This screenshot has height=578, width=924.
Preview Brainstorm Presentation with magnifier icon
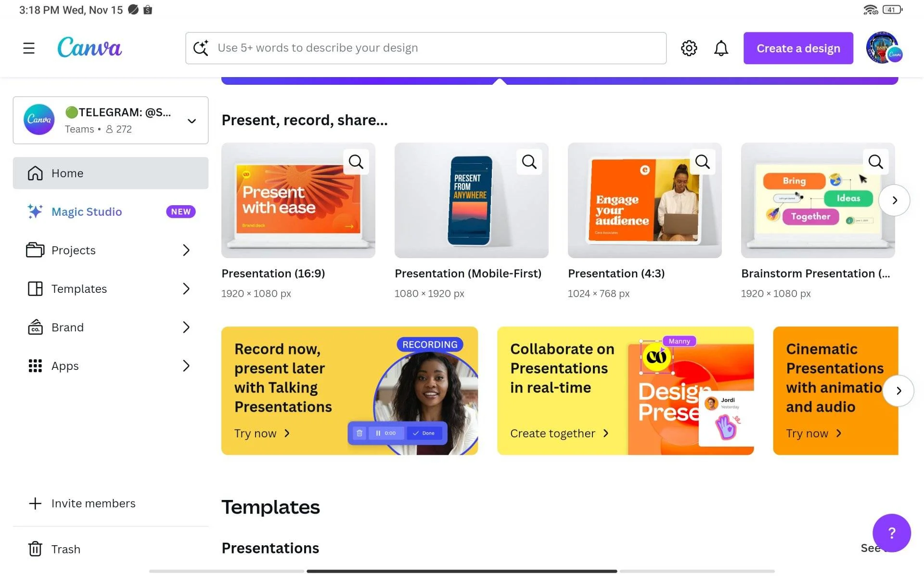click(876, 162)
